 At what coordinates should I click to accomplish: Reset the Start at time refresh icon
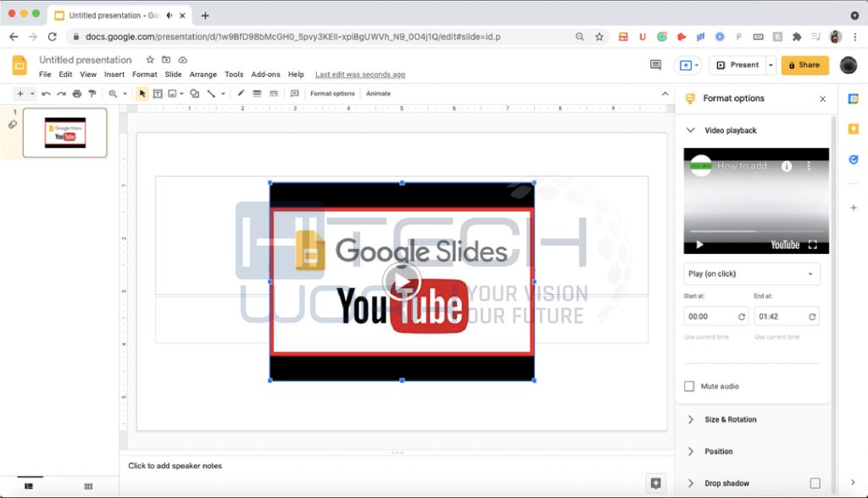pyautogui.click(x=742, y=317)
